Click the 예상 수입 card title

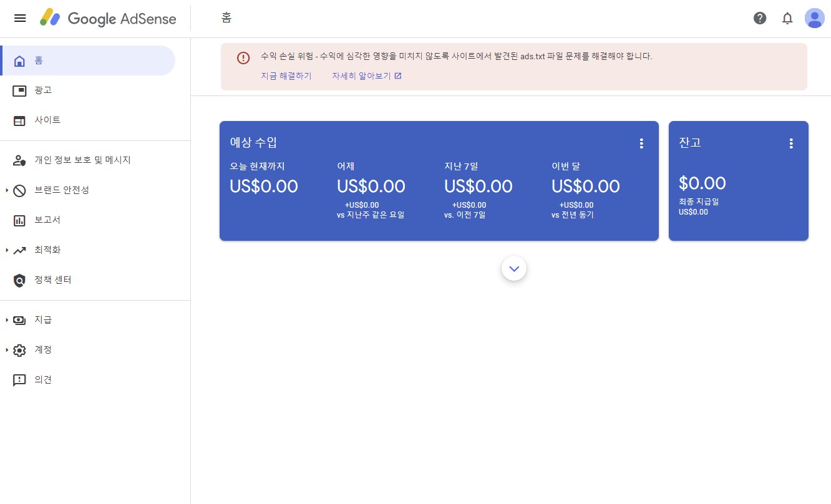(x=253, y=143)
